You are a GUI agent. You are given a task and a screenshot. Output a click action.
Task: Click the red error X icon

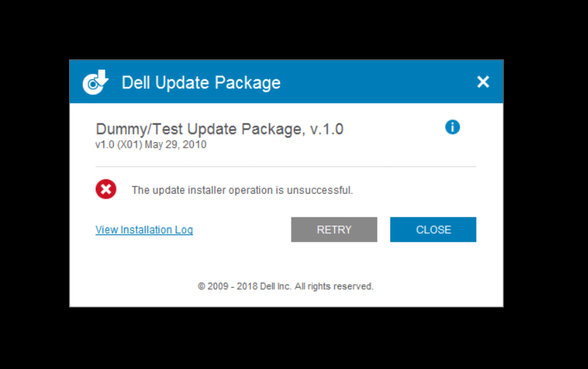coord(106,189)
